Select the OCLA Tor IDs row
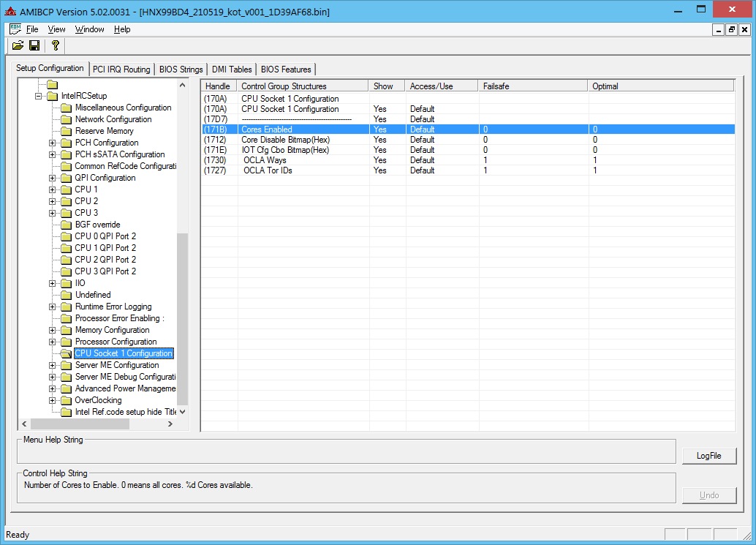 [x=468, y=170]
